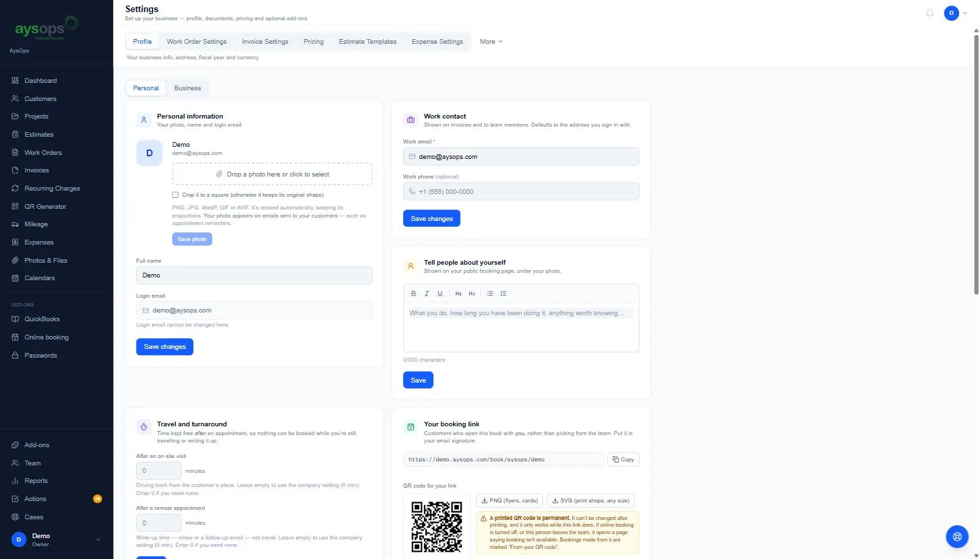Click Save under the bio editor
Image resolution: width=980 pixels, height=559 pixels.
point(418,381)
